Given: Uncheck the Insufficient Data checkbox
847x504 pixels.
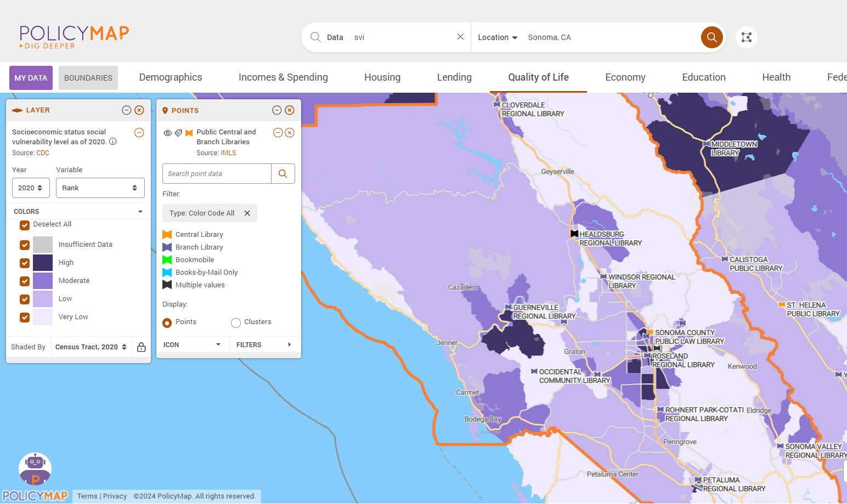Looking at the screenshot, I should (x=25, y=245).
